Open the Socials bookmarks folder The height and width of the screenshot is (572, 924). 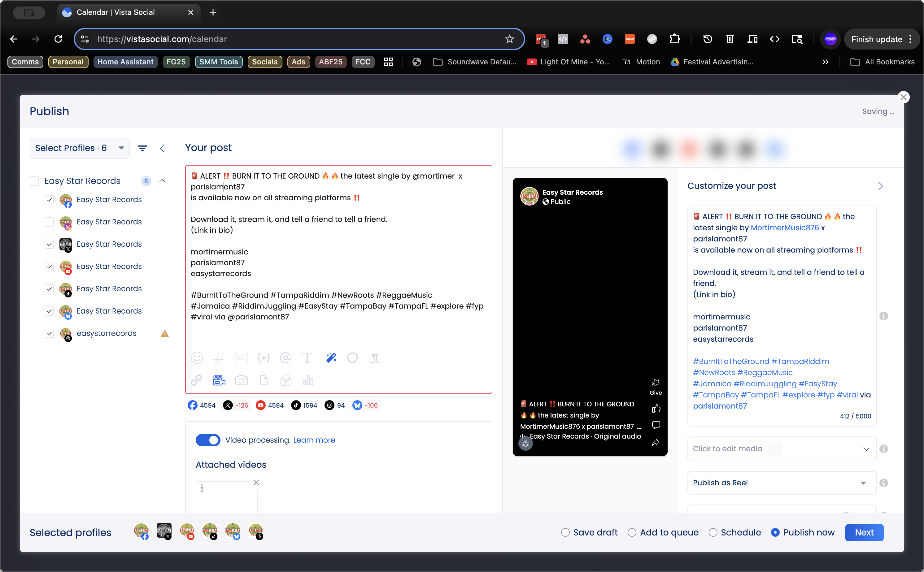[x=265, y=62]
